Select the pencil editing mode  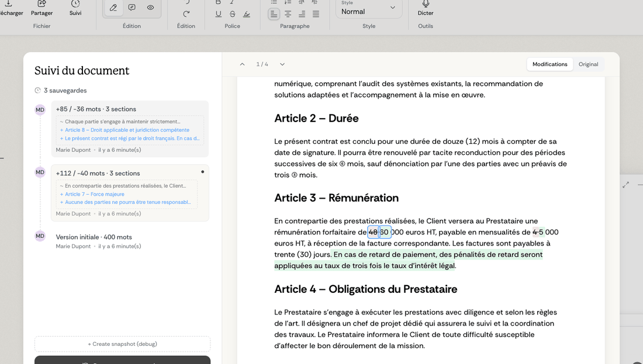click(x=113, y=8)
